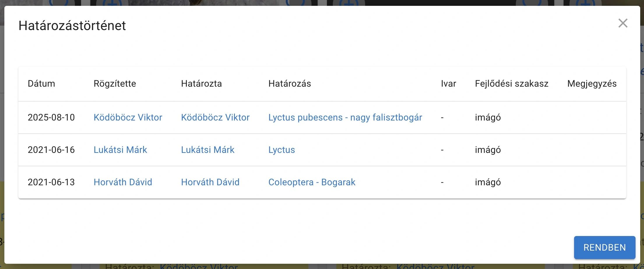Click the Megjegyzés column header
This screenshot has height=269, width=644.
click(592, 84)
